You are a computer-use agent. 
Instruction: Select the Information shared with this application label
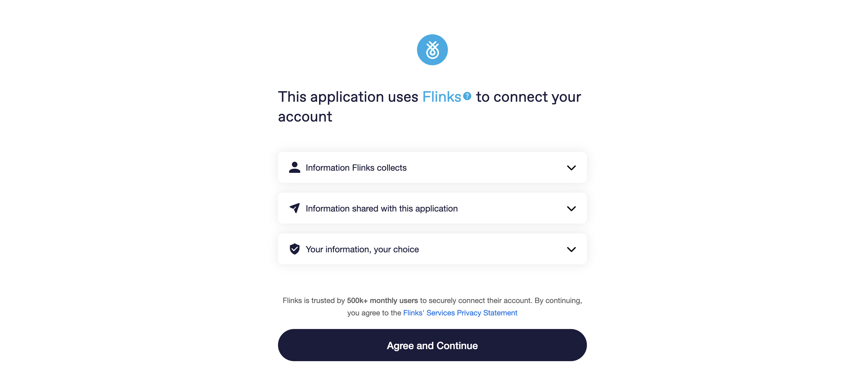(x=381, y=208)
